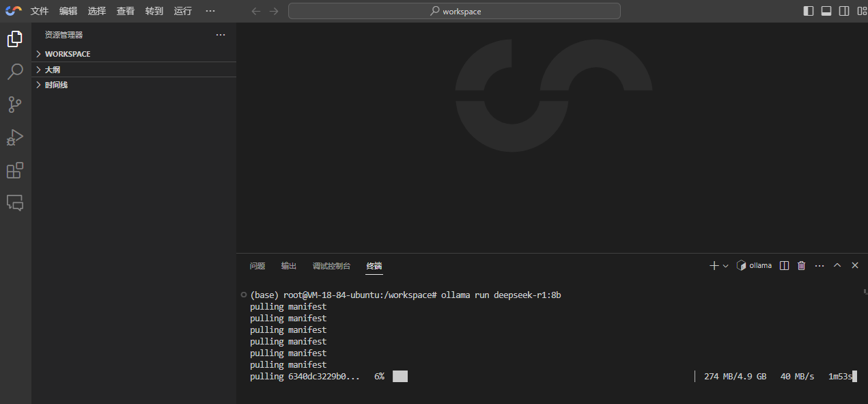This screenshot has width=868, height=404.
Task: Toggle the primary sidebar visibility
Action: [x=808, y=11]
